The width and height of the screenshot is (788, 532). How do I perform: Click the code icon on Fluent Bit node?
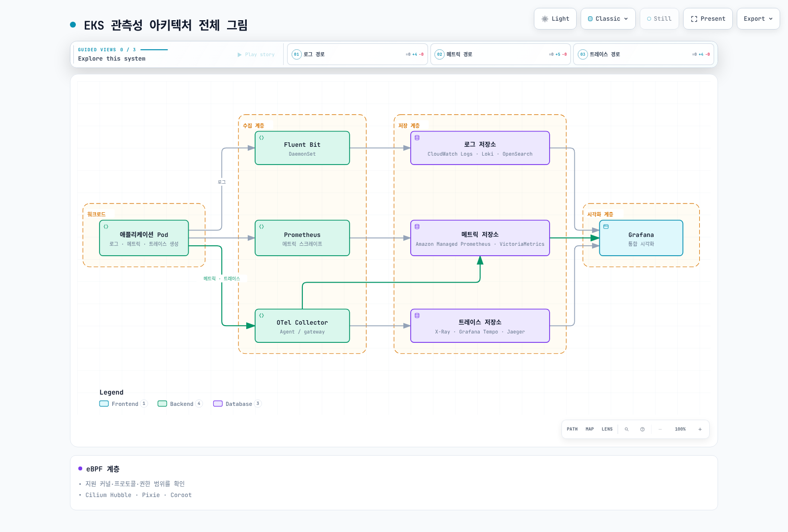coord(262,138)
